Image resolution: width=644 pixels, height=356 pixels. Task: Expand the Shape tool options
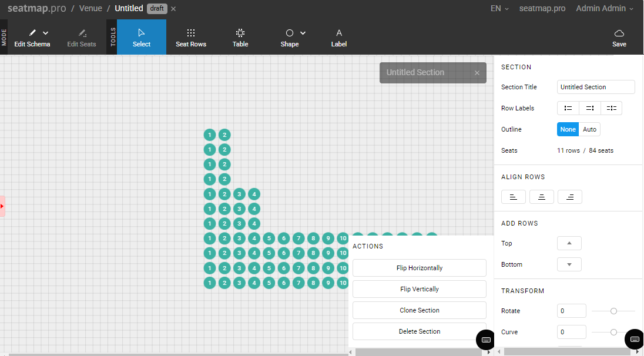(303, 33)
